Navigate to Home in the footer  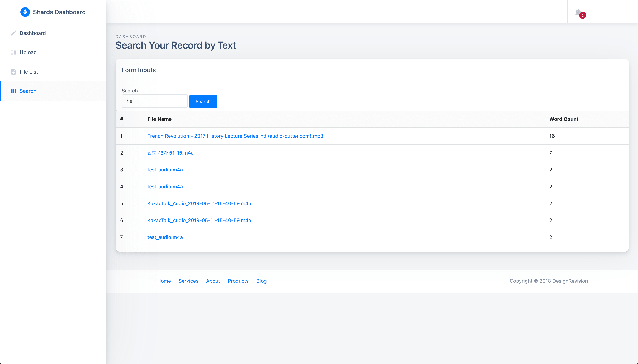164,281
